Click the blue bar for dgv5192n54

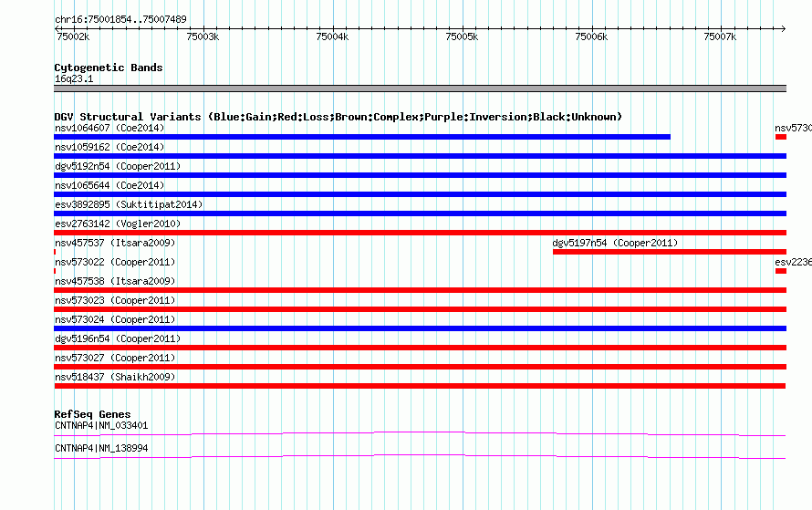[420, 175]
